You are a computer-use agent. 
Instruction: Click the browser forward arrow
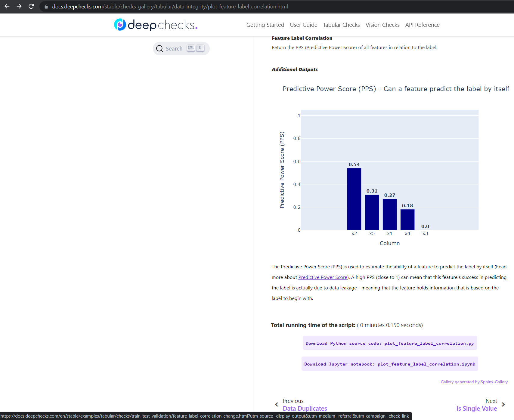19,6
